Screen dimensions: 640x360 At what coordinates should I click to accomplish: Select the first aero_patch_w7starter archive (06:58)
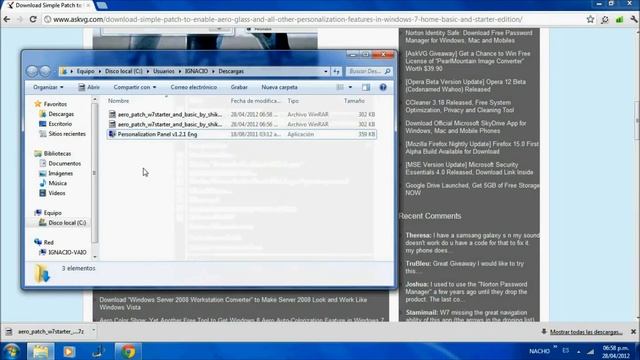click(242, 115)
